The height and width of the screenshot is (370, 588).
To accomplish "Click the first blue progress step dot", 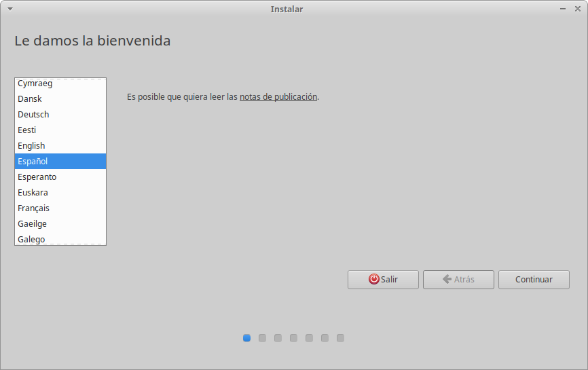I will (247, 338).
